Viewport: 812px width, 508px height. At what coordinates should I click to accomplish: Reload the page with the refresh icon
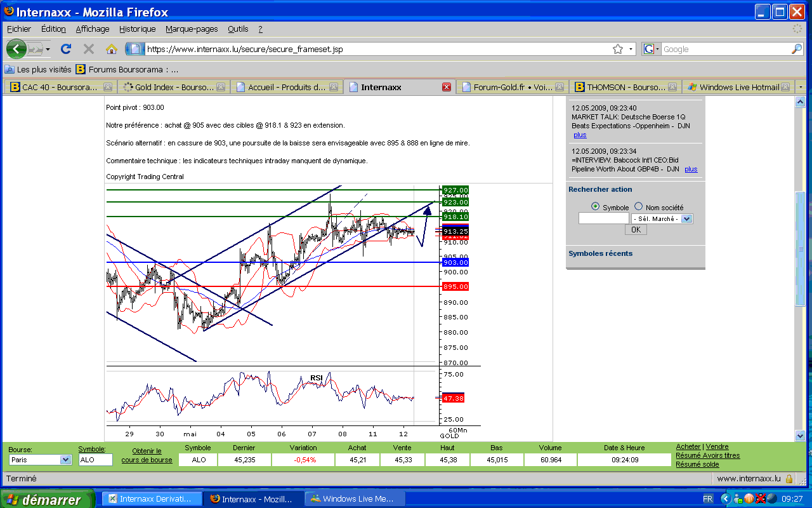pyautogui.click(x=65, y=49)
